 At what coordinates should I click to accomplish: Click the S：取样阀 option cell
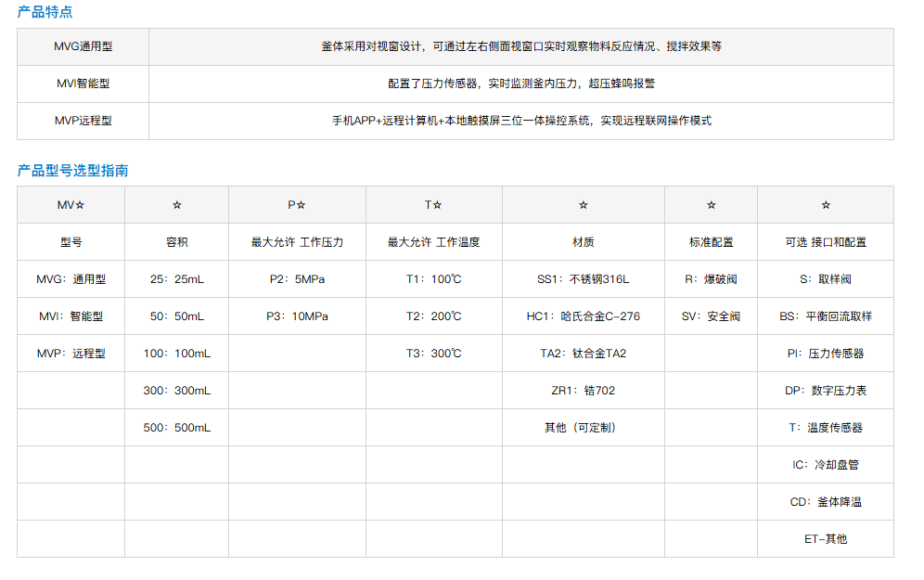826,279
